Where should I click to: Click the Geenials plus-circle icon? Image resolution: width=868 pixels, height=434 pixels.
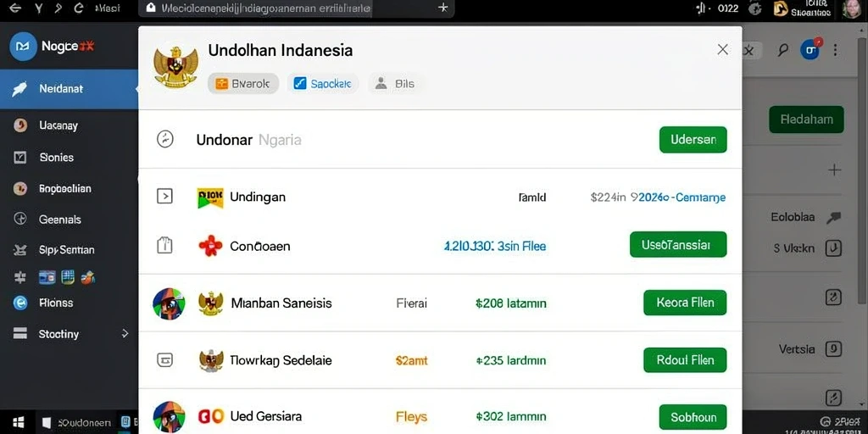[x=20, y=220]
